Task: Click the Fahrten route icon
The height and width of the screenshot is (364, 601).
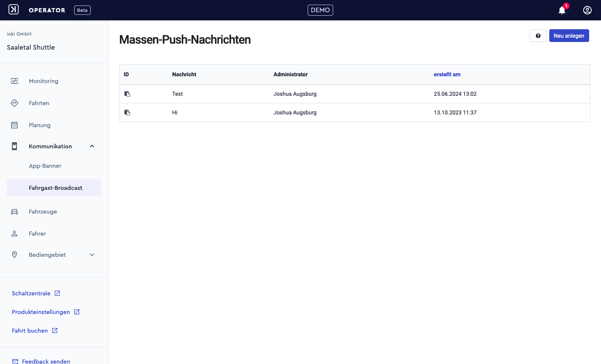Action: click(x=14, y=103)
